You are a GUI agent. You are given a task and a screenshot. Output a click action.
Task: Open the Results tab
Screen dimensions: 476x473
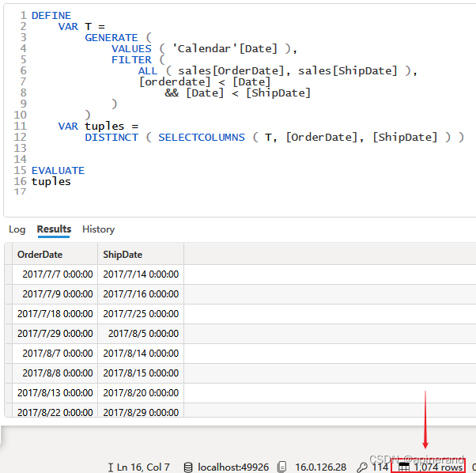[x=54, y=229]
